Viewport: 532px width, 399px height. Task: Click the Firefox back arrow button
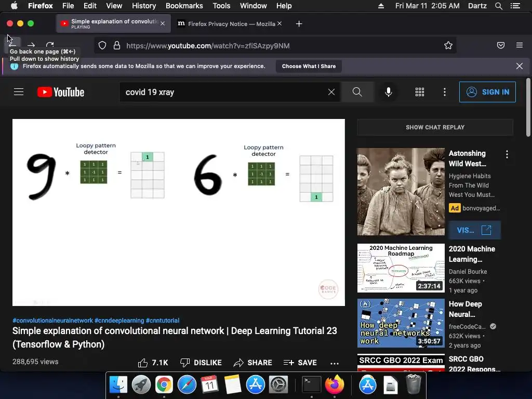pos(12,45)
